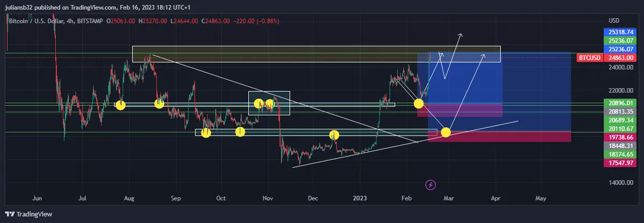
Task: Select the tip of the highest white arrow
Action: pyautogui.click(x=460, y=35)
